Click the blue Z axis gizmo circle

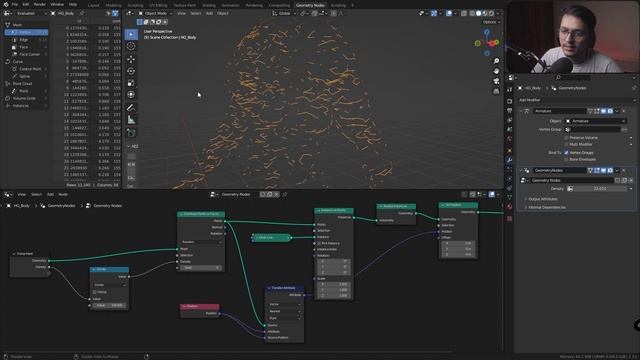tap(487, 32)
